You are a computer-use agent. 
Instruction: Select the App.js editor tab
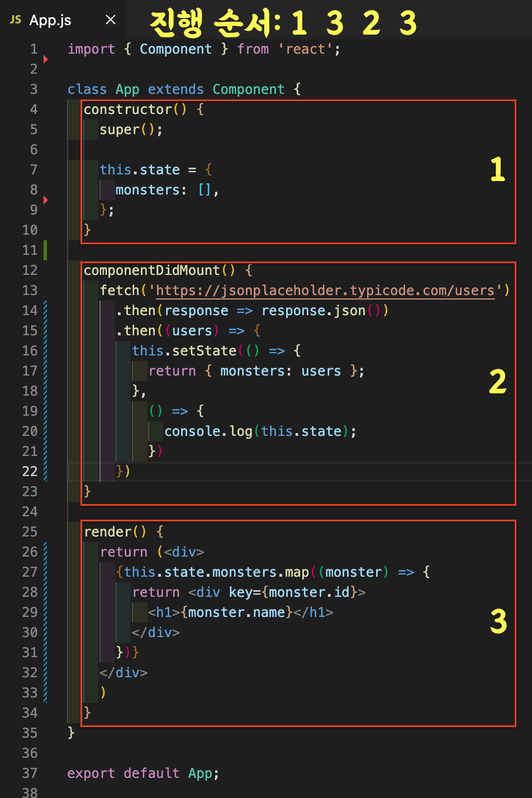[x=63, y=20]
